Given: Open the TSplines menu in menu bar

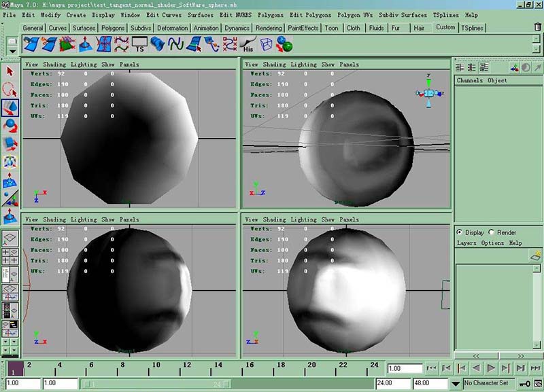Looking at the screenshot, I should click(445, 15).
